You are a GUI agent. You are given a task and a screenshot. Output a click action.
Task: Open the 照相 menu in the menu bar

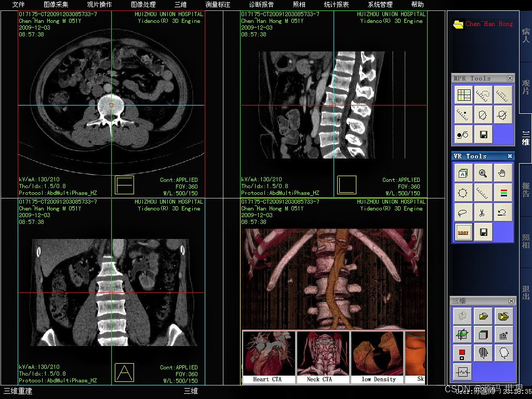coord(299,4)
